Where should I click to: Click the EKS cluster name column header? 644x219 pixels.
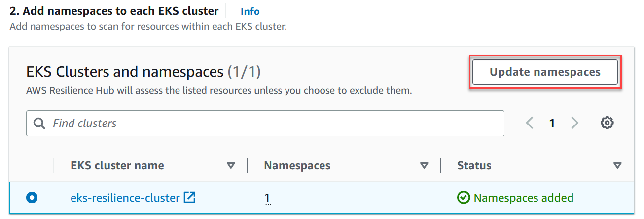(x=117, y=166)
